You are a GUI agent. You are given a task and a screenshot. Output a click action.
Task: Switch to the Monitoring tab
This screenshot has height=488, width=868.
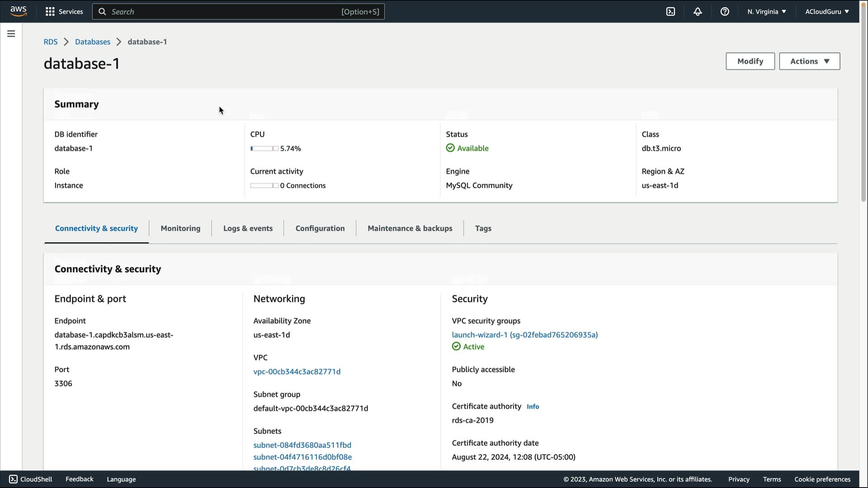tap(180, 228)
